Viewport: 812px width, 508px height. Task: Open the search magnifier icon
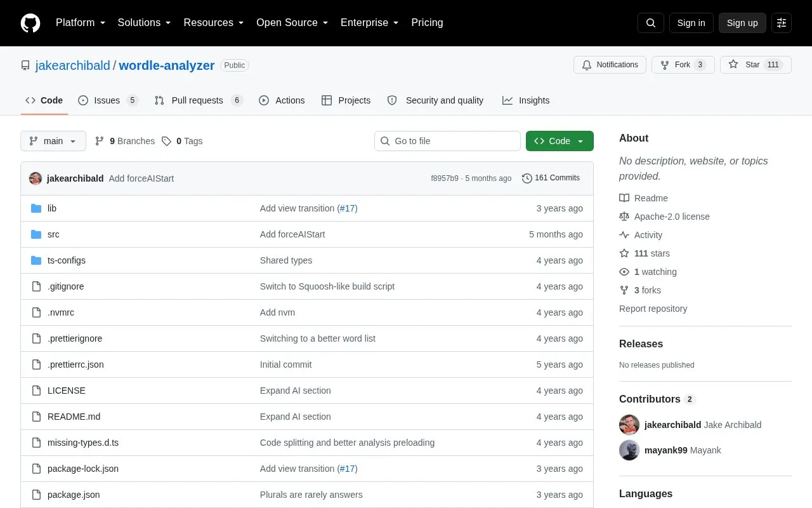(x=651, y=23)
